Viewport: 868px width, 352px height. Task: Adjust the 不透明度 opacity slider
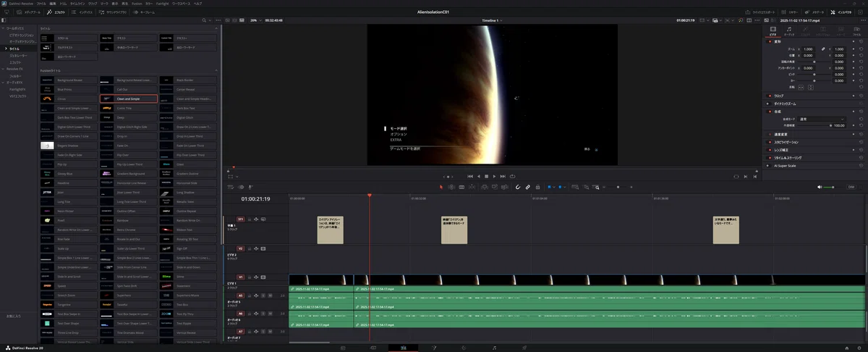point(813,125)
